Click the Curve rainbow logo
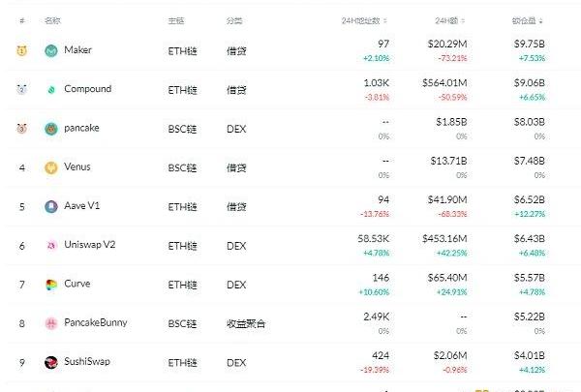The image size is (581, 392). point(51,285)
